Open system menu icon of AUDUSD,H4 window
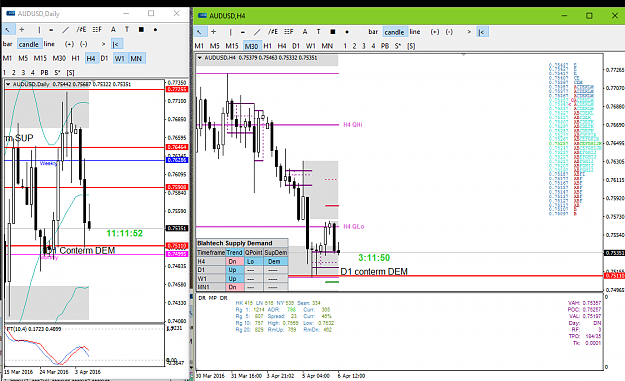 point(202,16)
